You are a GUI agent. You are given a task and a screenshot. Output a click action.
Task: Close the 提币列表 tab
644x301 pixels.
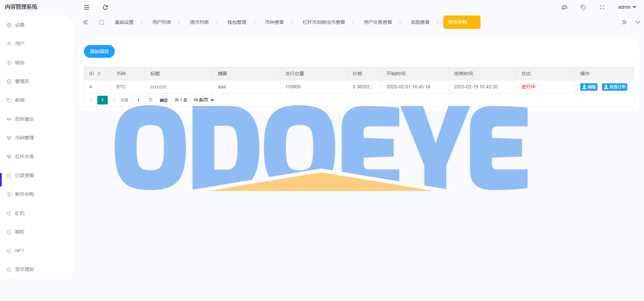tap(217, 23)
